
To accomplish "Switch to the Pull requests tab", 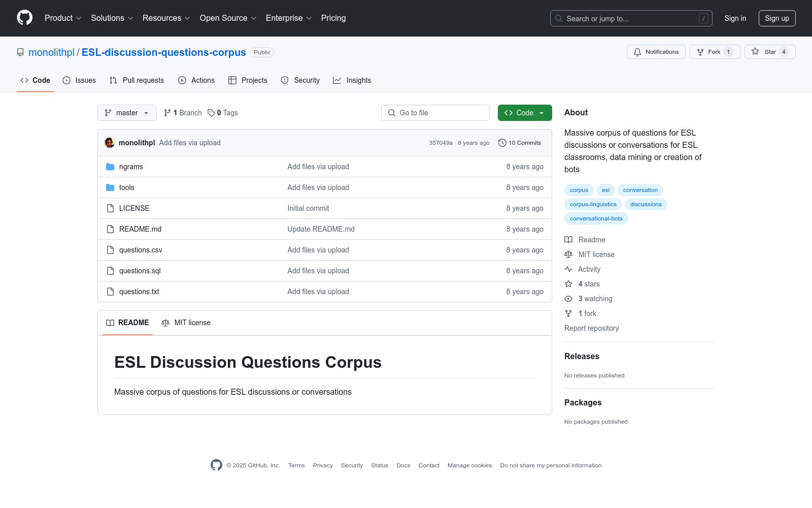I will (x=137, y=80).
